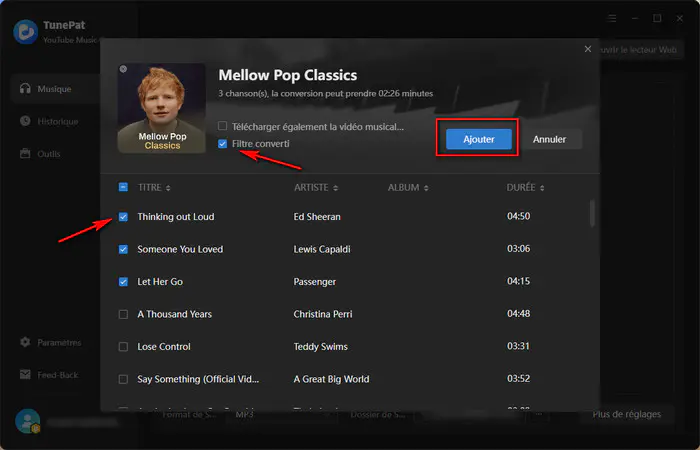Viewport: 700px width, 450px height.
Task: Click artist name 'Lewis Capaldi'
Action: pyautogui.click(x=321, y=249)
